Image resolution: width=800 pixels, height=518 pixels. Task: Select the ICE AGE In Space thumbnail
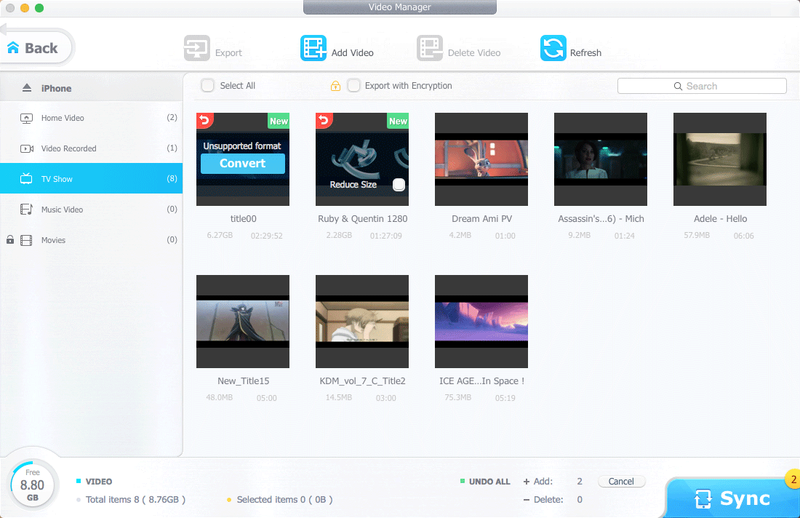tap(481, 322)
